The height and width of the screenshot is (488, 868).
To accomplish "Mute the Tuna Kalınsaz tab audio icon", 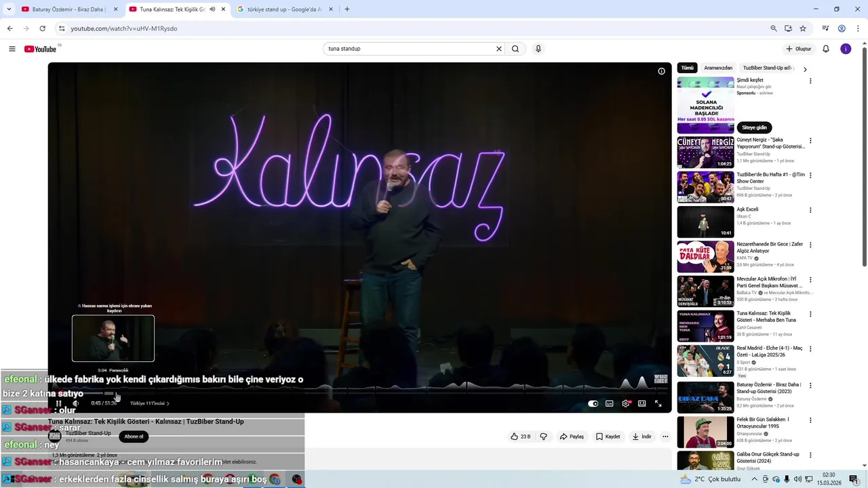I will pos(212,9).
